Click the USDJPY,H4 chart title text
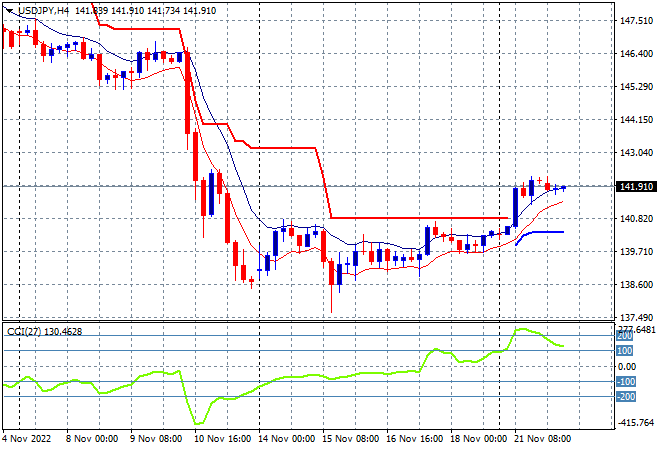 [x=44, y=11]
